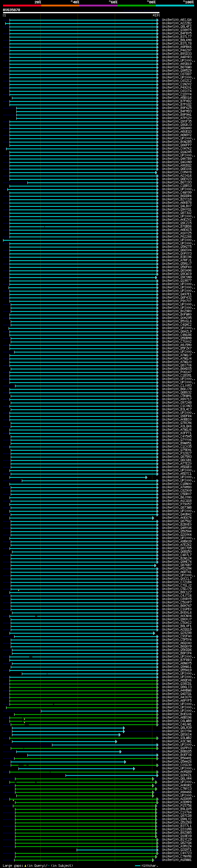Click the cyan alignment bar for UniRef100_Q2Q9T1
The height and width of the screenshot is (868, 197).
[x=117, y=850]
